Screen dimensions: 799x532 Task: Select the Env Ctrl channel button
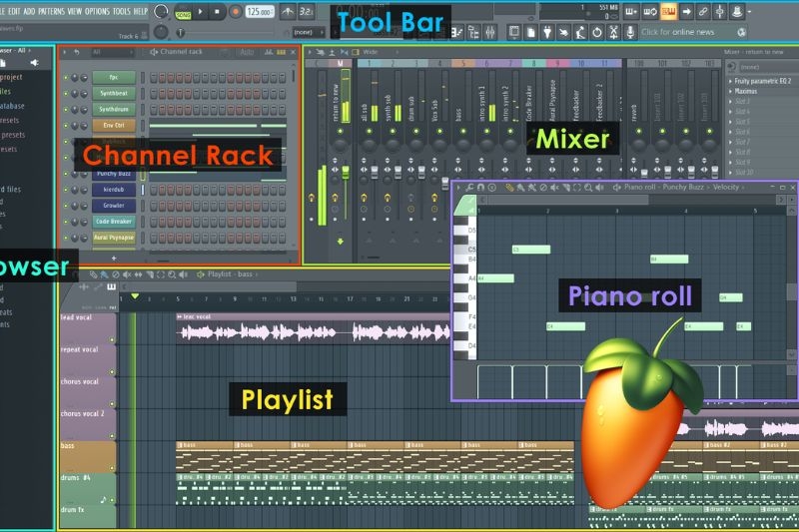(x=114, y=125)
